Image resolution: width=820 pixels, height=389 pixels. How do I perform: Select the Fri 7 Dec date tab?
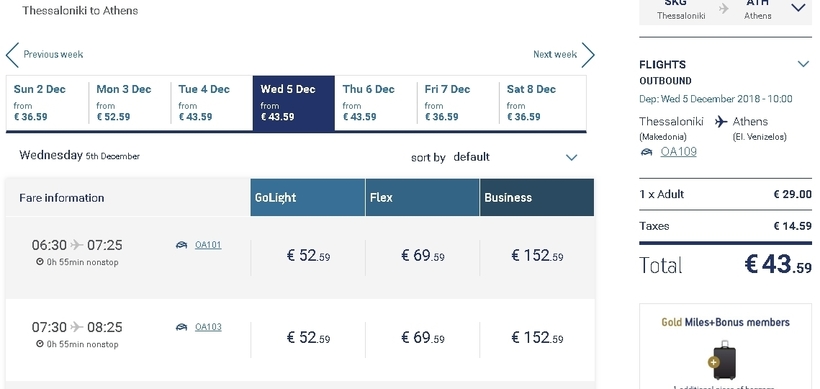coord(458,103)
